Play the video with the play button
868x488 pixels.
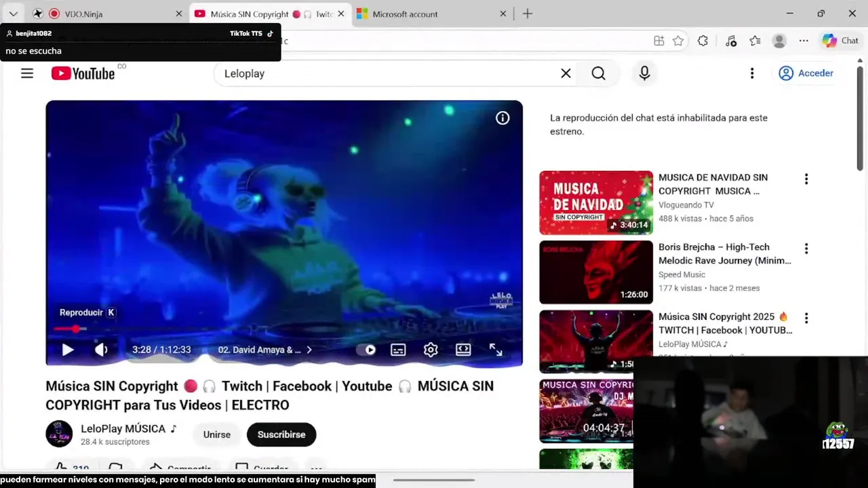68,350
